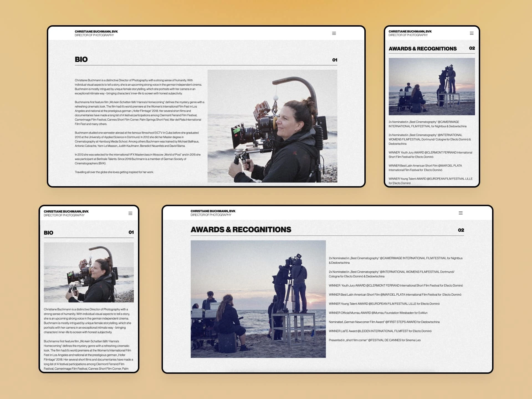532x399 pixels.
Task: Click Christiane Buchmann site title in desktop Bio mockup
Action: click(96, 32)
